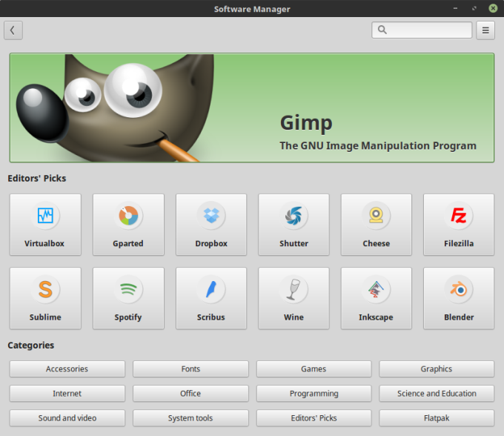The height and width of the screenshot is (436, 504).
Task: Open the Shutter app tile
Action: (294, 225)
